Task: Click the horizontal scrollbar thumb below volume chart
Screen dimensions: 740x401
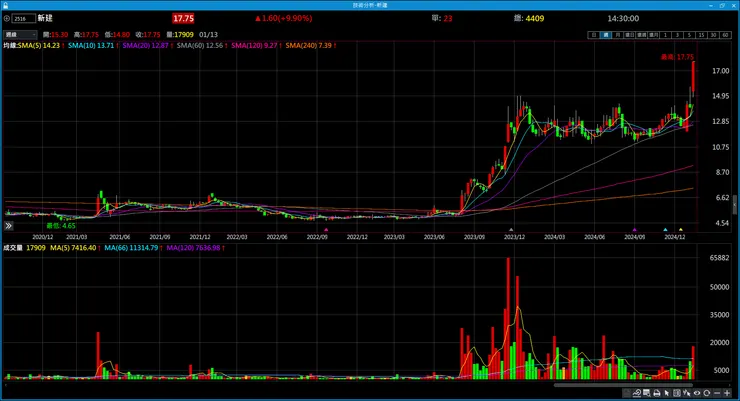Action: point(624,385)
